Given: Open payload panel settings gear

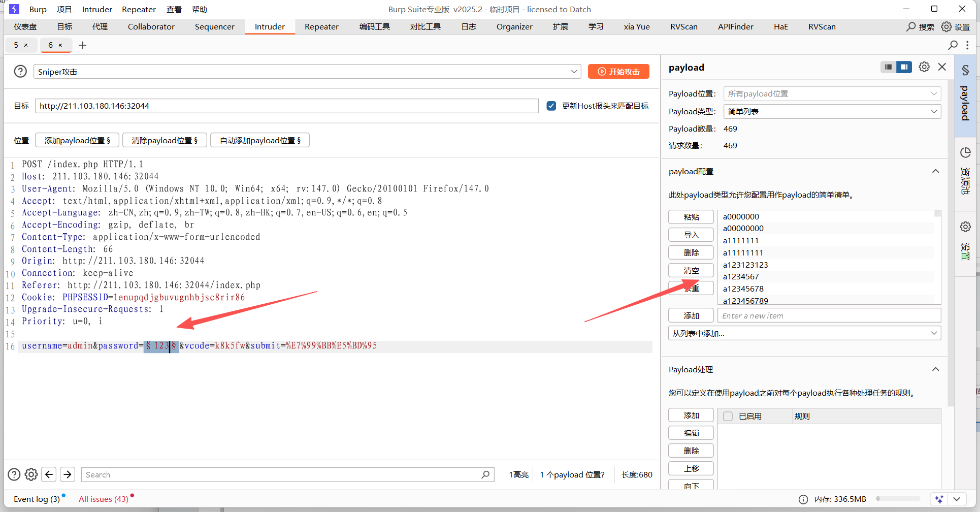Looking at the screenshot, I should point(924,67).
